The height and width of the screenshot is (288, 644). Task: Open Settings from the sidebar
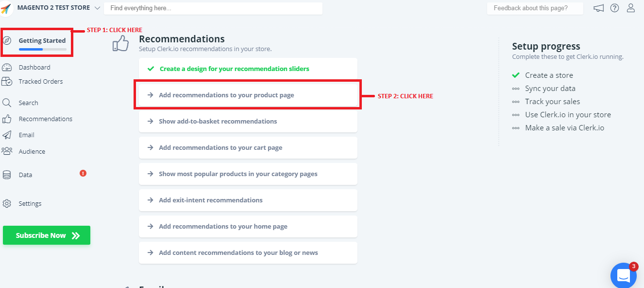(30, 203)
